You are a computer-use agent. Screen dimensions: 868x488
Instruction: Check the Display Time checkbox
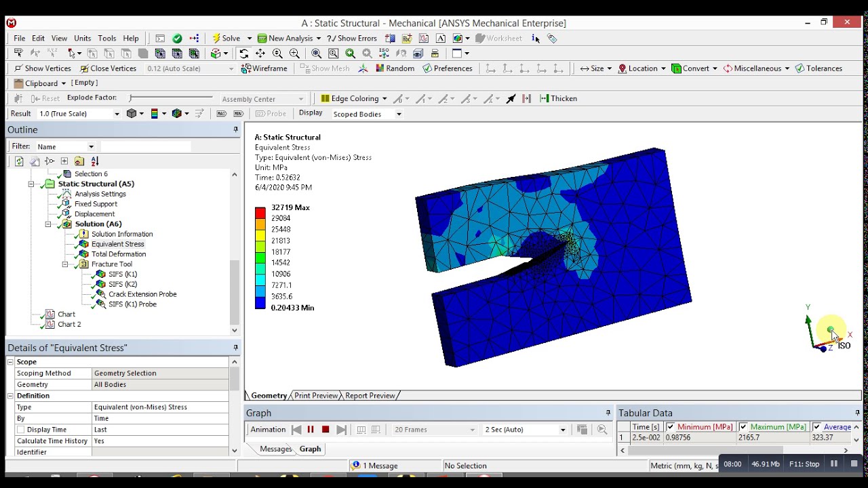[x=20, y=430]
